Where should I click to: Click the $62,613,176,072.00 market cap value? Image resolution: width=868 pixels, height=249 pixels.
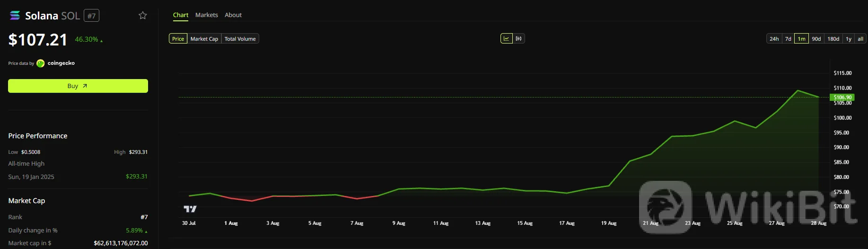(121, 243)
